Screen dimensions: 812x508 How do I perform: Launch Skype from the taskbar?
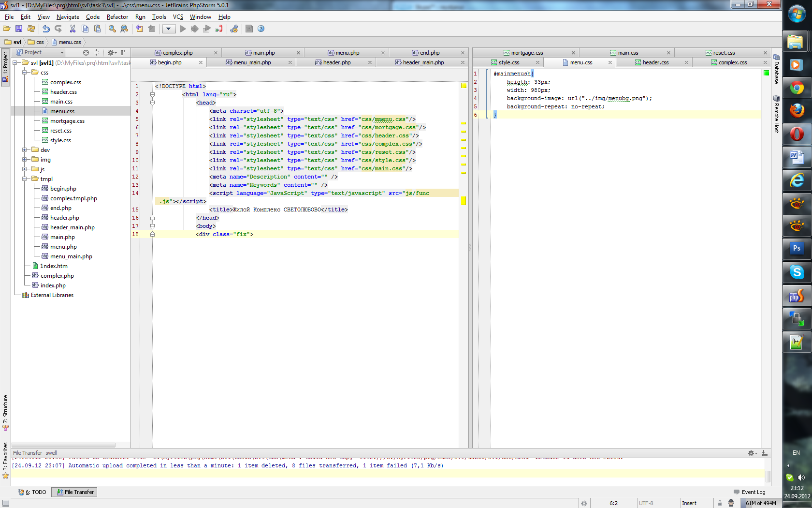797,272
